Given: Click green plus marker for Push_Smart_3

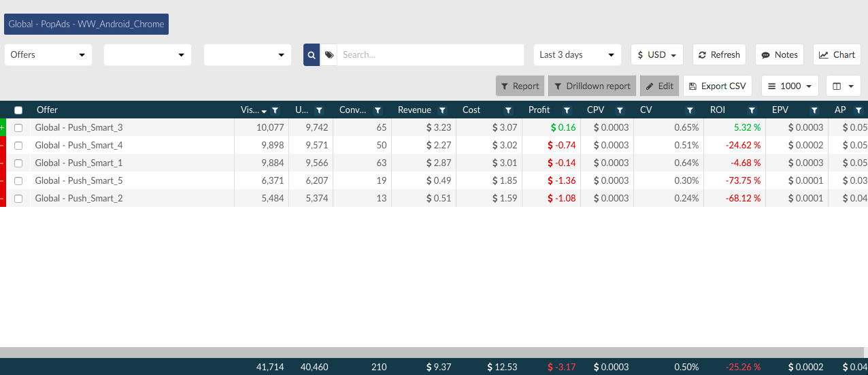Looking at the screenshot, I should (3, 127).
